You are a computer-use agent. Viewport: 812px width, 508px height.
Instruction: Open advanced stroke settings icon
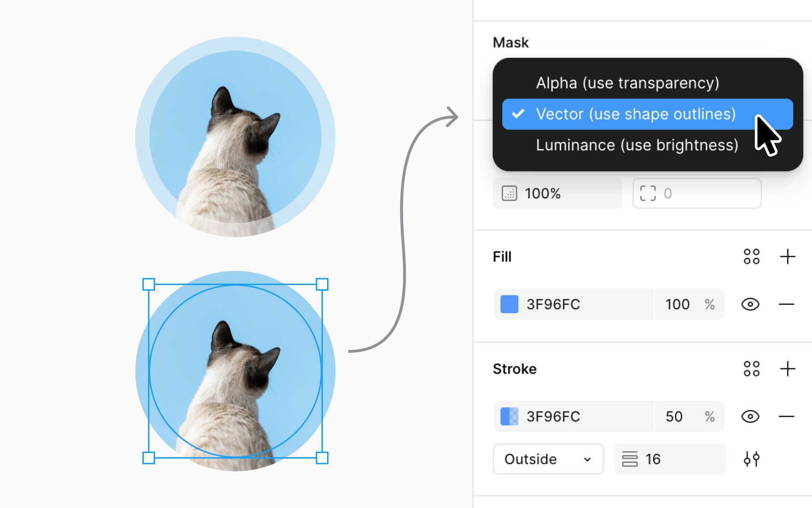point(751,459)
